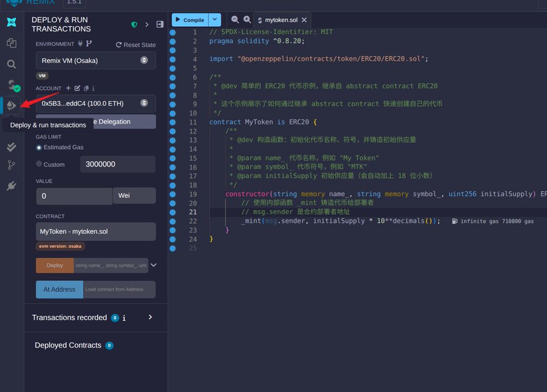Open the Git source control sidebar icon
The height and width of the screenshot is (392, 547).
[x=12, y=165]
